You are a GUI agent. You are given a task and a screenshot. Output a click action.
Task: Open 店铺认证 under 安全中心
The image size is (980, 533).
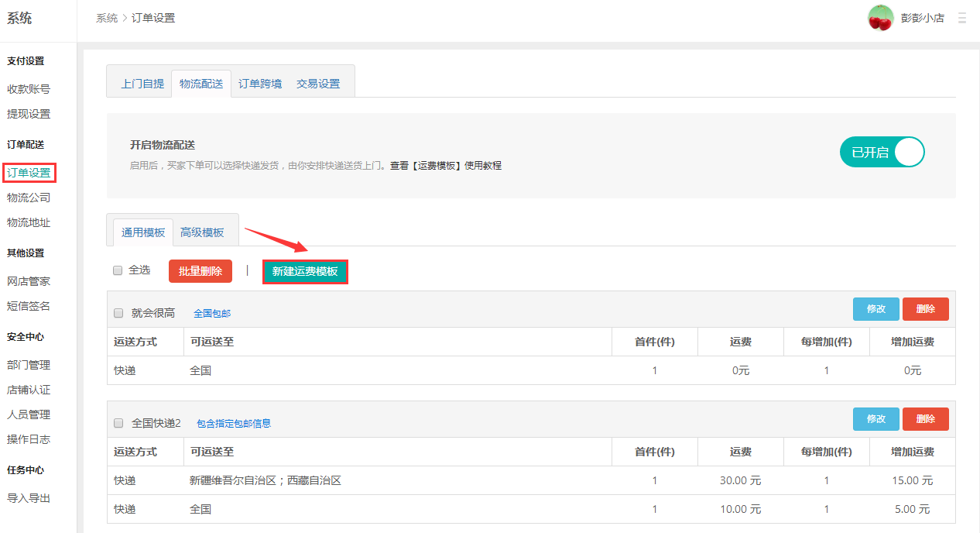point(29,390)
